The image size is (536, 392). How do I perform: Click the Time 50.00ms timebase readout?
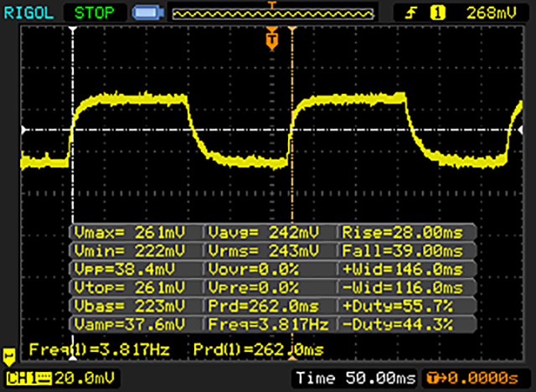pyautogui.click(x=356, y=378)
